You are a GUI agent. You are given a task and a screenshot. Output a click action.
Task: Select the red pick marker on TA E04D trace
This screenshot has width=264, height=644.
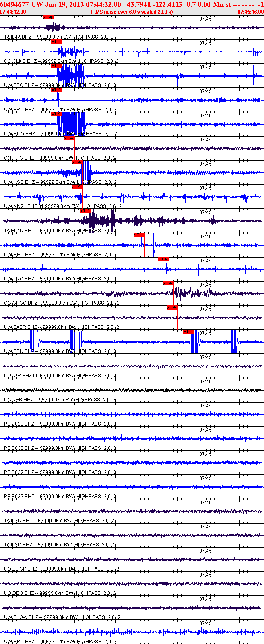tap(85, 211)
